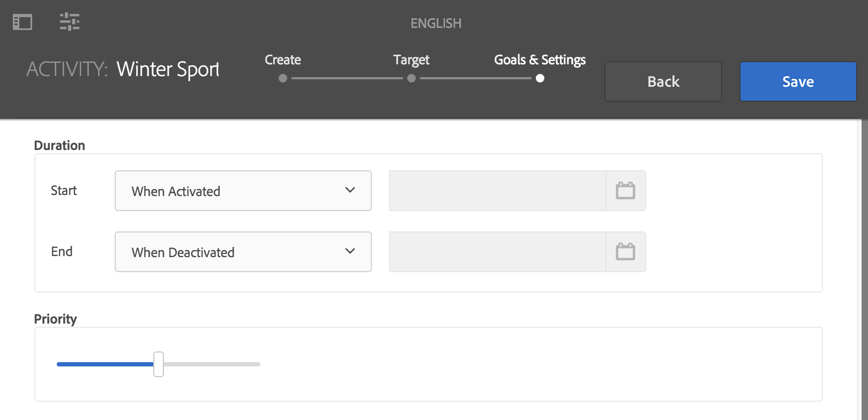
Task: Click the Winter Sport activity name
Action: [x=168, y=70]
